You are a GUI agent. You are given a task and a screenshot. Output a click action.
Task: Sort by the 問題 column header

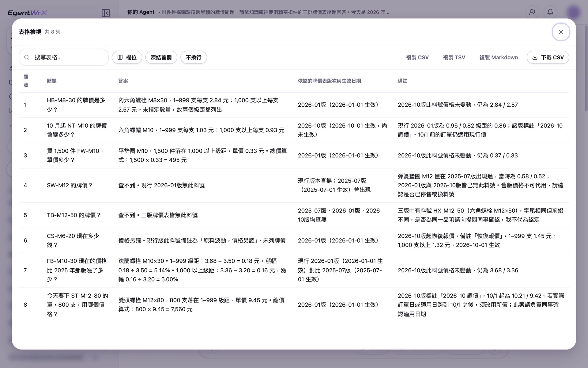tap(52, 81)
